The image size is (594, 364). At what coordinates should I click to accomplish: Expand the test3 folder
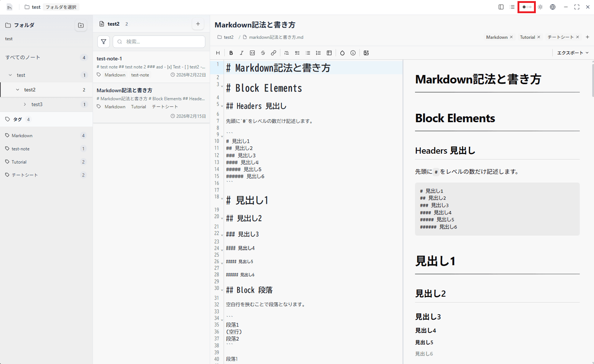pos(25,104)
